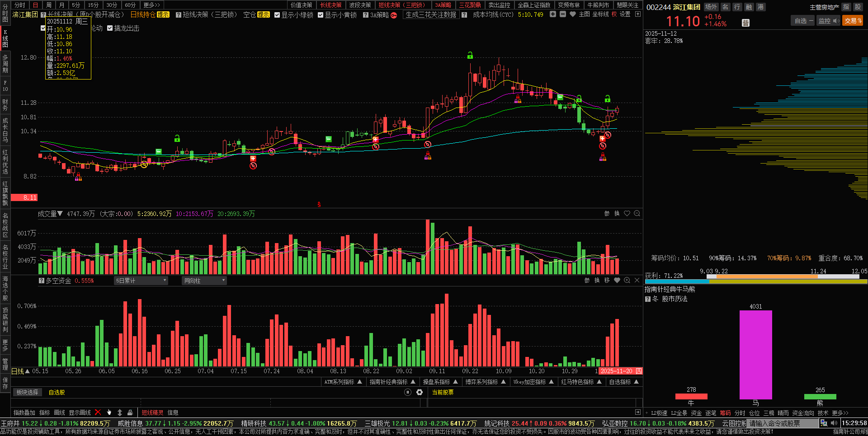Click 生成三花关注数据 button

point(431,15)
